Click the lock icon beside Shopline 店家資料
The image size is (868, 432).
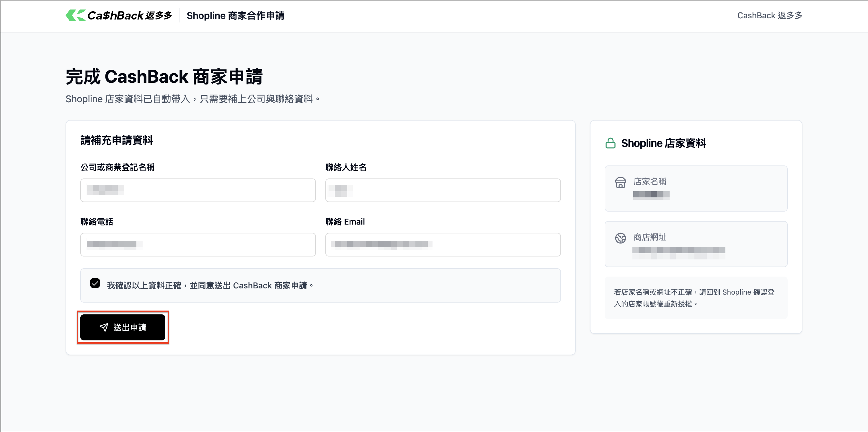pyautogui.click(x=610, y=143)
